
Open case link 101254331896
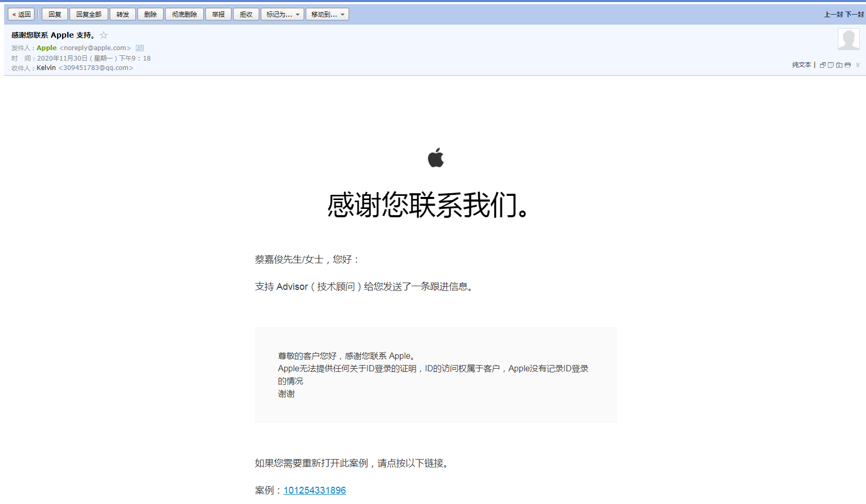click(315, 490)
